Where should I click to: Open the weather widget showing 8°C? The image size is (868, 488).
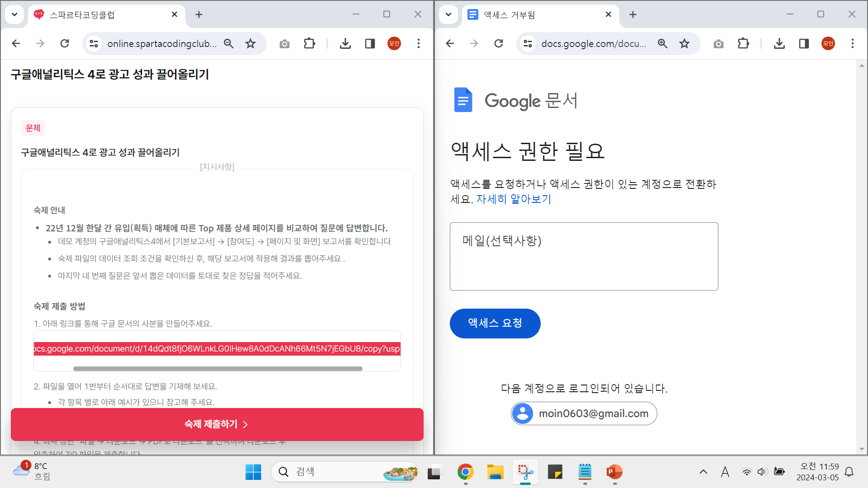(32, 471)
